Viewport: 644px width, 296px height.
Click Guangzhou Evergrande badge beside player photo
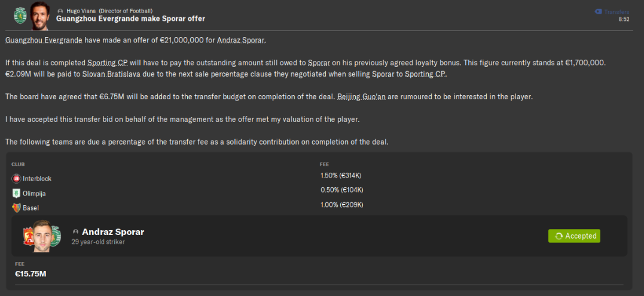coord(30,237)
